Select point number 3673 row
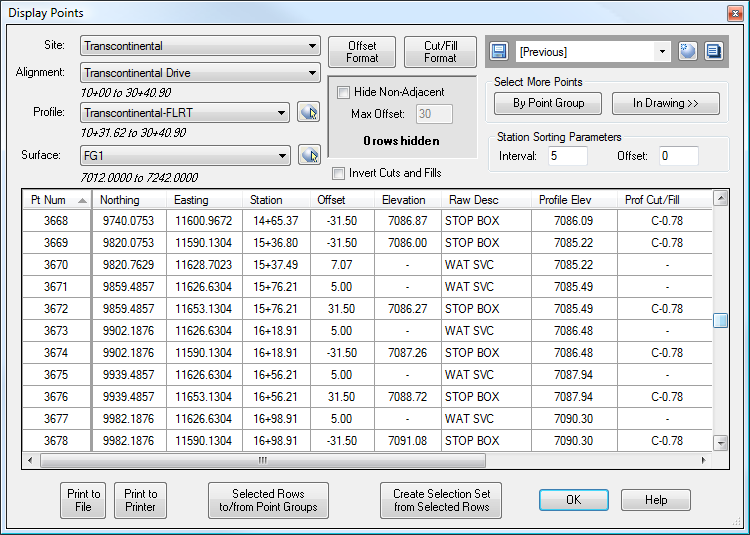This screenshot has width=750, height=535. tap(367, 331)
